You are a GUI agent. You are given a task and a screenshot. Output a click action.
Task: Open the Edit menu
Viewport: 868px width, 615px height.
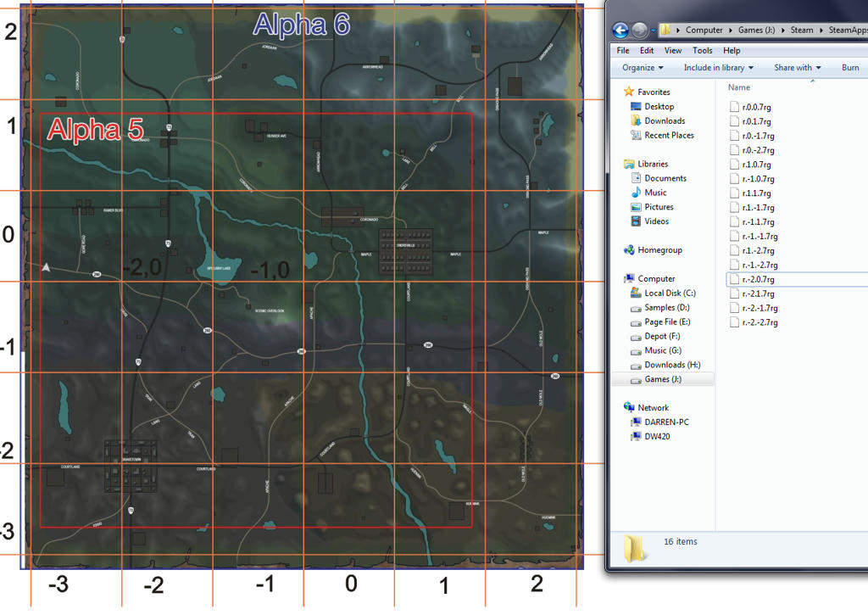pyautogui.click(x=647, y=50)
